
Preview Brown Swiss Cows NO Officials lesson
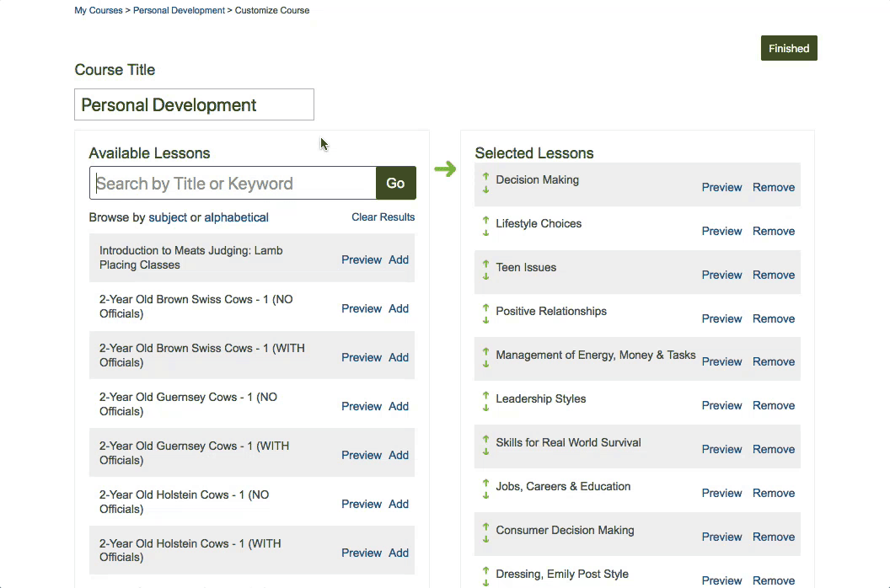(x=362, y=308)
